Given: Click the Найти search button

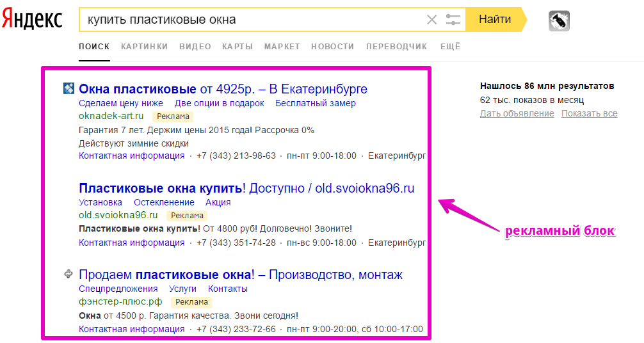Looking at the screenshot, I should pos(495,19).
